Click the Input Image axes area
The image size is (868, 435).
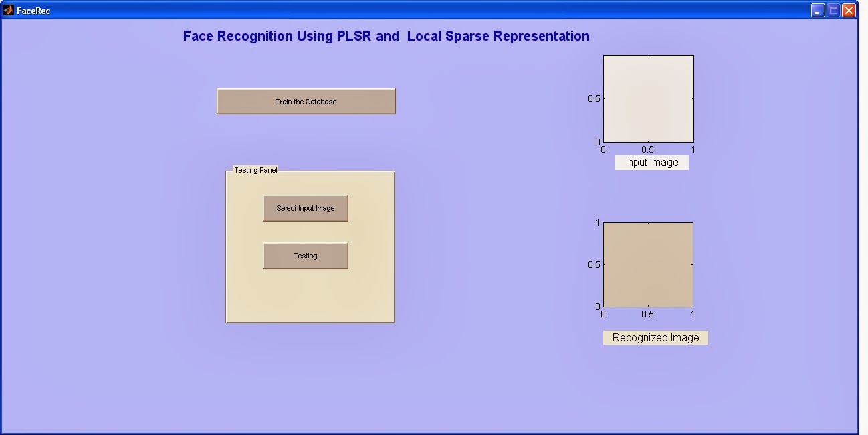(649, 98)
